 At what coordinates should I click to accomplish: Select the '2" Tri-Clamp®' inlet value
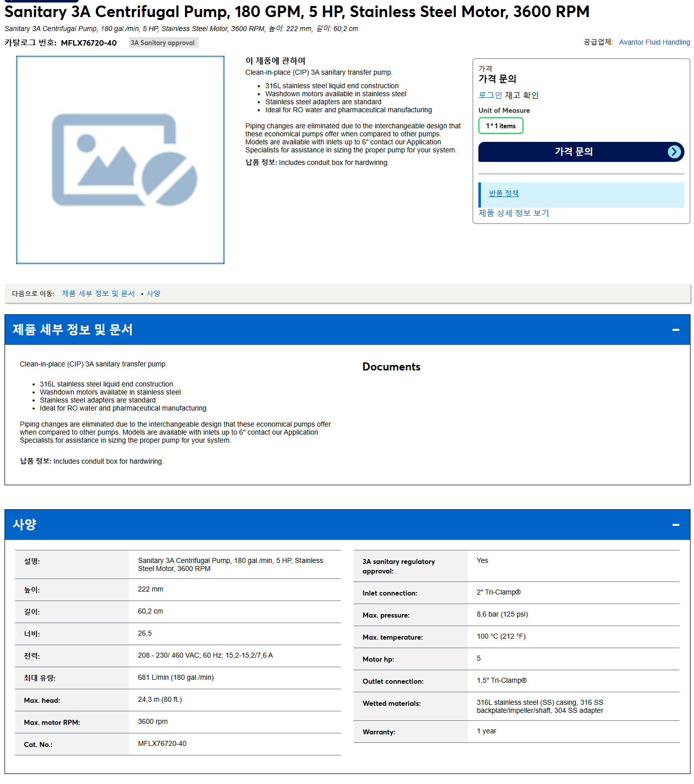(x=498, y=592)
